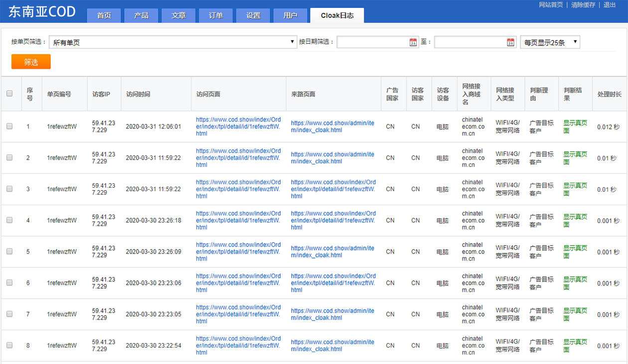Check the checkbox for row 8
This screenshot has width=628, height=364.
9,346
